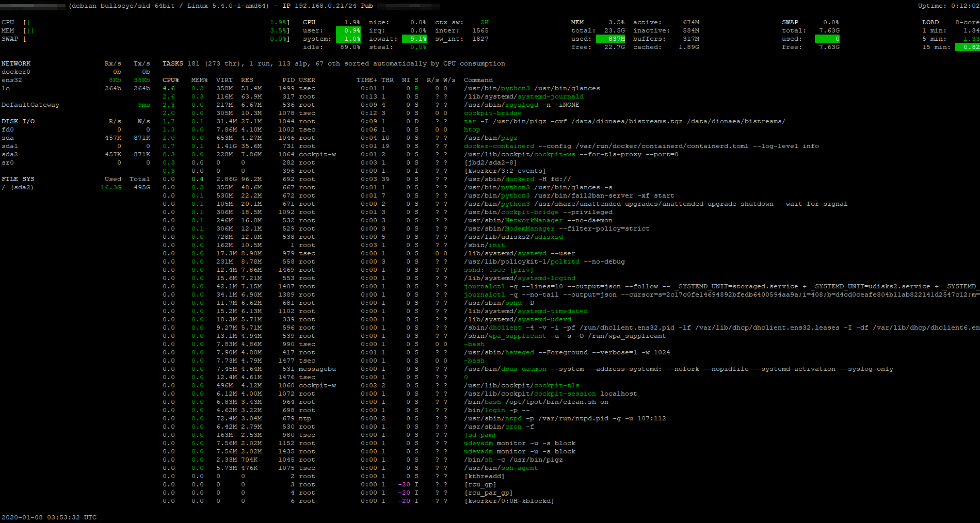Select the / (sda2) filesystem row
The height and width of the screenshot is (523, 980).
click(76, 187)
